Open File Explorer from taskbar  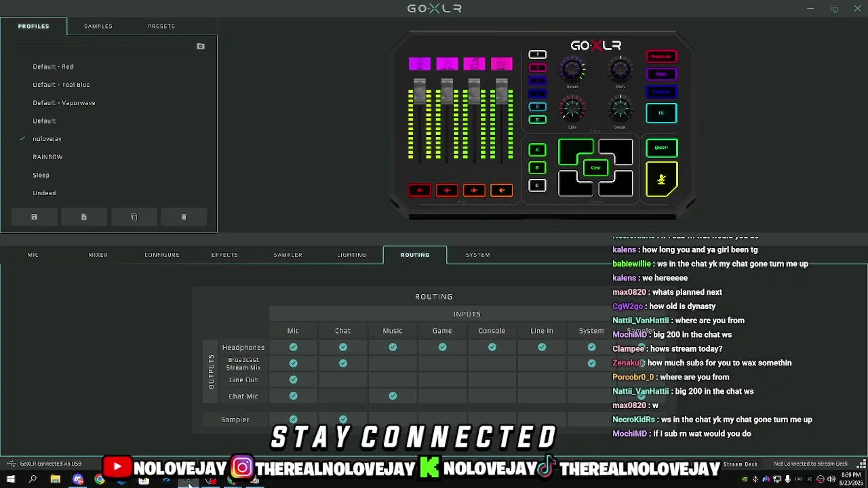(56, 479)
